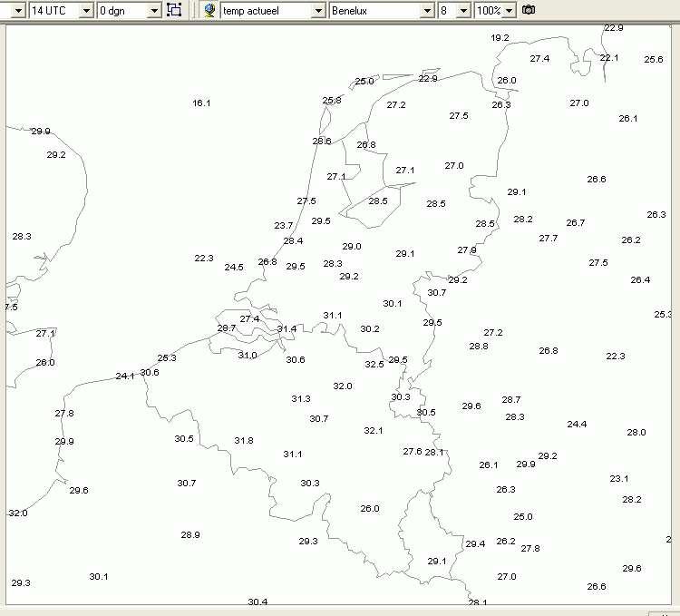Click the globe map icon
The height and width of the screenshot is (616, 680).
[x=210, y=10]
